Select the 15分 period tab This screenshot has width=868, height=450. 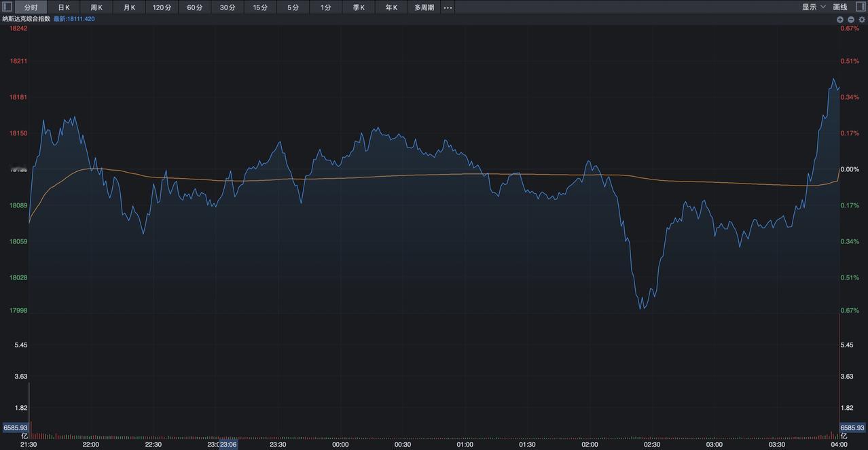tap(260, 7)
